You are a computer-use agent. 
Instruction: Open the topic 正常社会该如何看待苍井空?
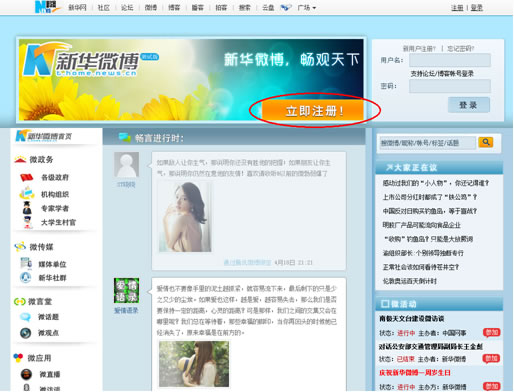point(421,267)
